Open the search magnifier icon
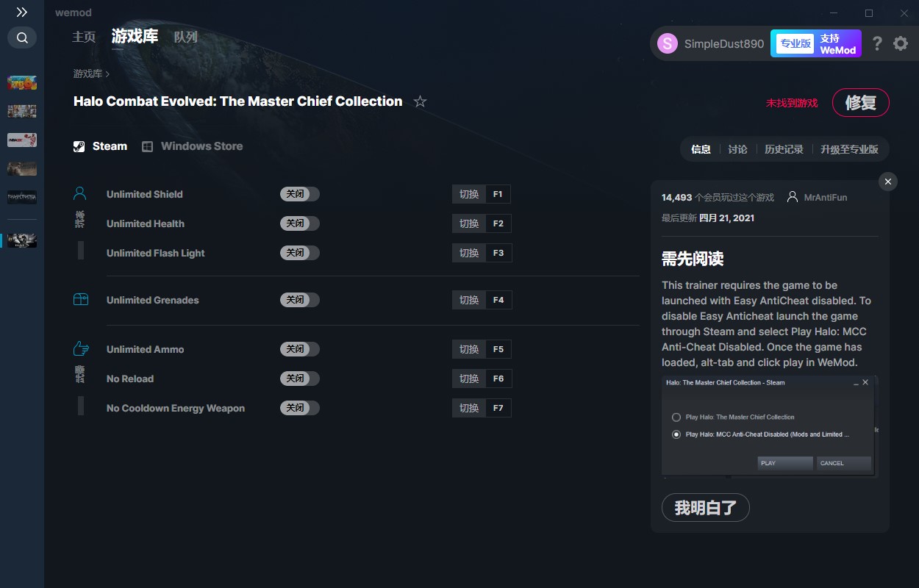Viewport: 919px width, 588px height. tap(22, 37)
